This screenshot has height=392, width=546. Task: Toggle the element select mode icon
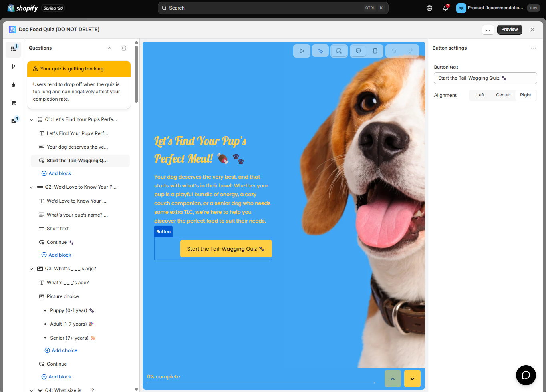point(339,51)
